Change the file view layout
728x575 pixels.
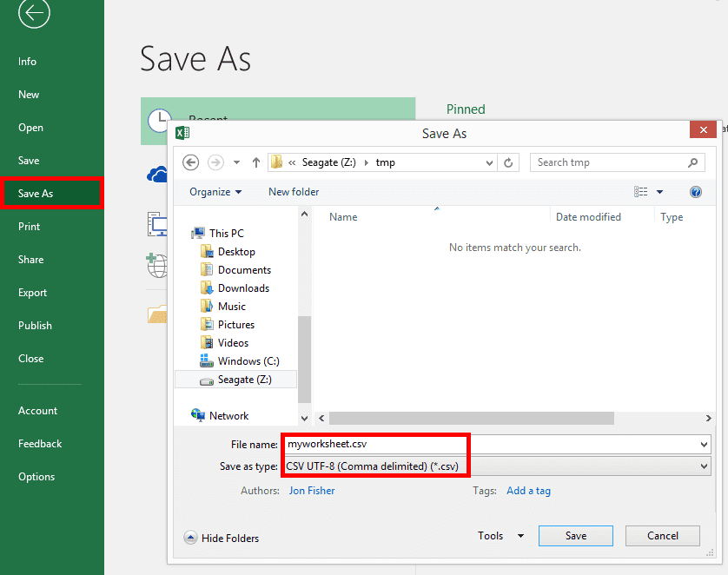(x=641, y=192)
